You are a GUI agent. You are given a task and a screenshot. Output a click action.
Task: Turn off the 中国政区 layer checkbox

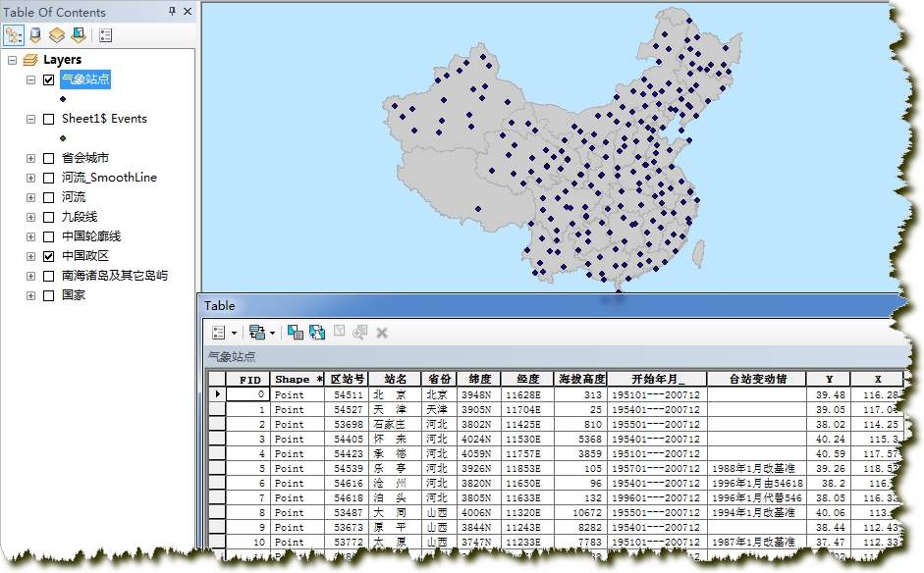point(48,256)
